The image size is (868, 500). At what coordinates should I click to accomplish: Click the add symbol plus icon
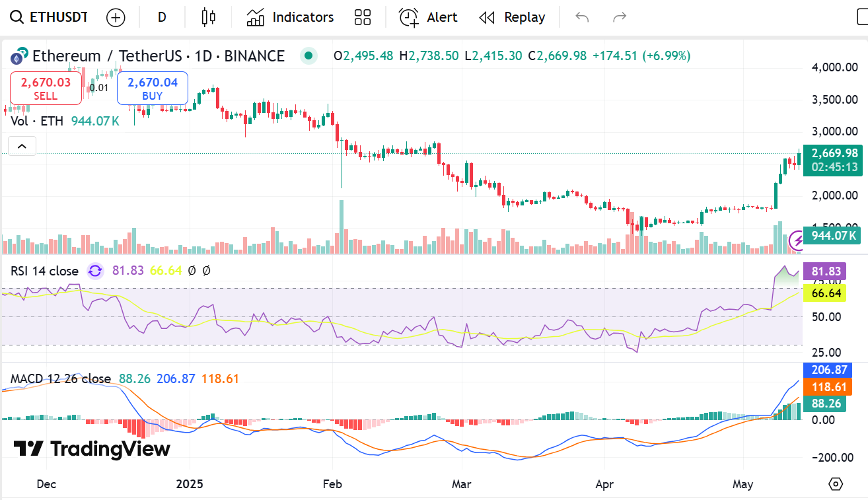click(x=116, y=18)
